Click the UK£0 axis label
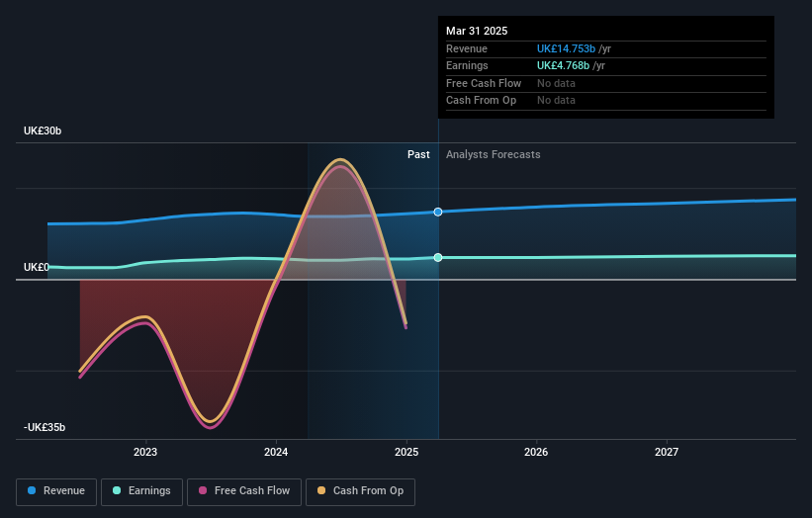This screenshot has width=812, height=518. pos(37,267)
